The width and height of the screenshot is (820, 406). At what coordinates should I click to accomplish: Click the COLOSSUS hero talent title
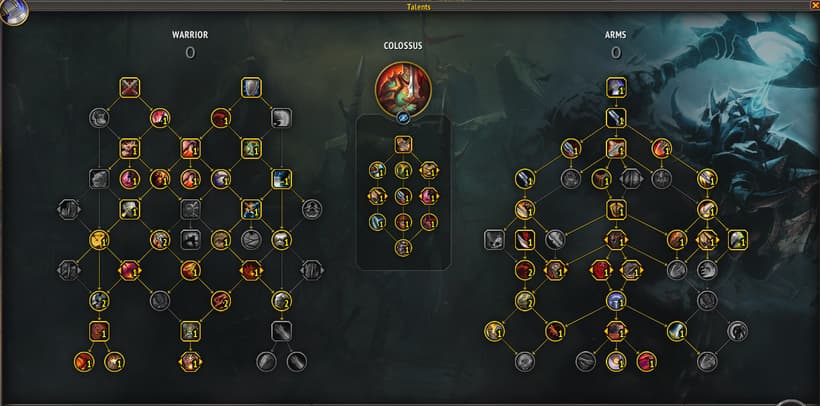coord(403,46)
